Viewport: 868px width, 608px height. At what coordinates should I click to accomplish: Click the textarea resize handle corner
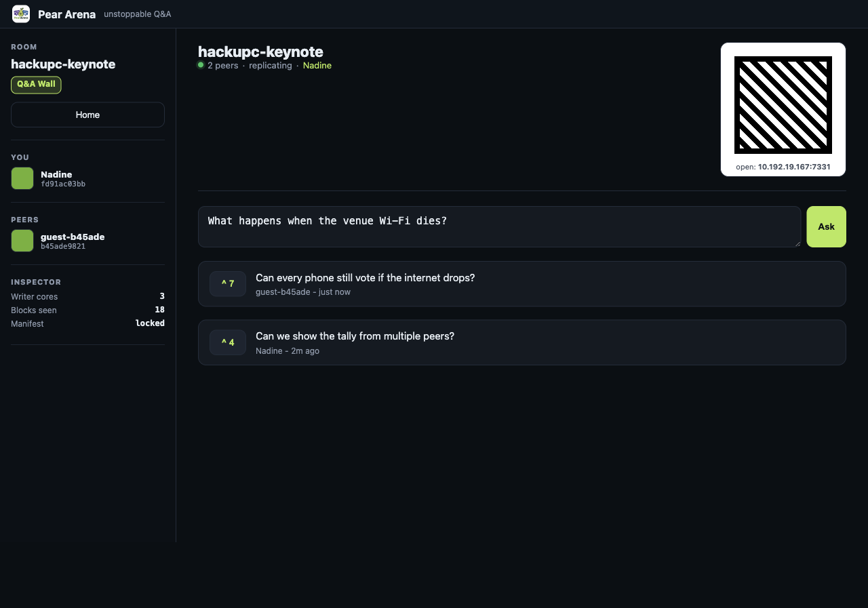[x=797, y=243]
